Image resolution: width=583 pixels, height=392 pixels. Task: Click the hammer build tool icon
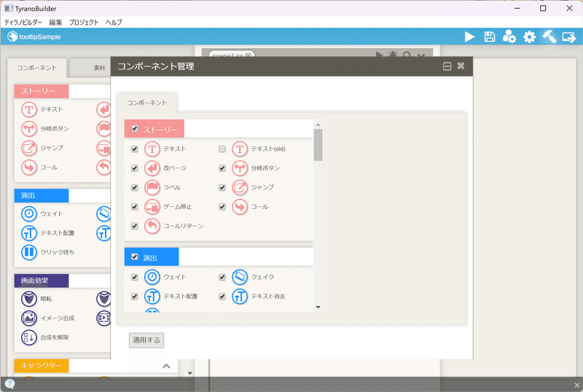[549, 37]
